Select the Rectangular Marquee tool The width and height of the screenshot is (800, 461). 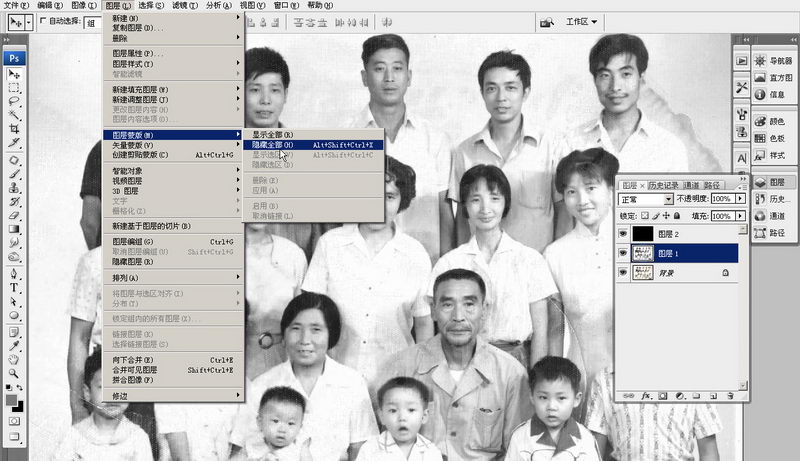[14, 88]
